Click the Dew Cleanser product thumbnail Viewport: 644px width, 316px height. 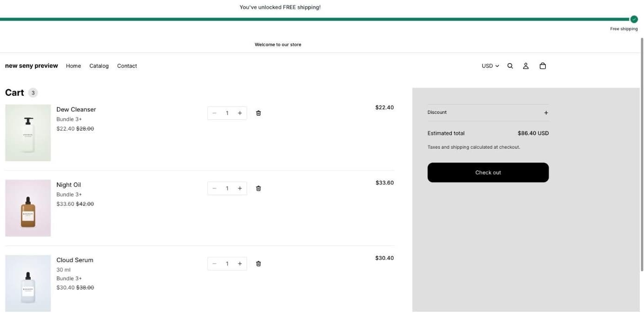pos(28,133)
